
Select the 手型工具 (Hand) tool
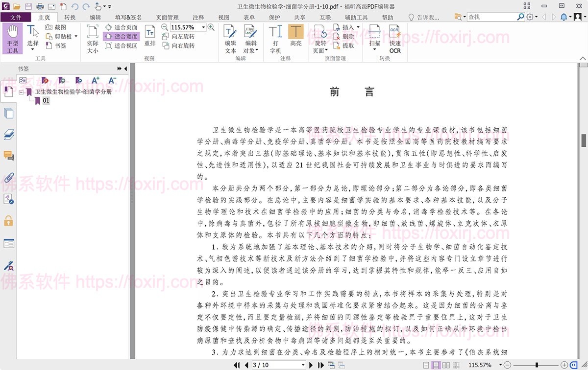(x=12, y=38)
